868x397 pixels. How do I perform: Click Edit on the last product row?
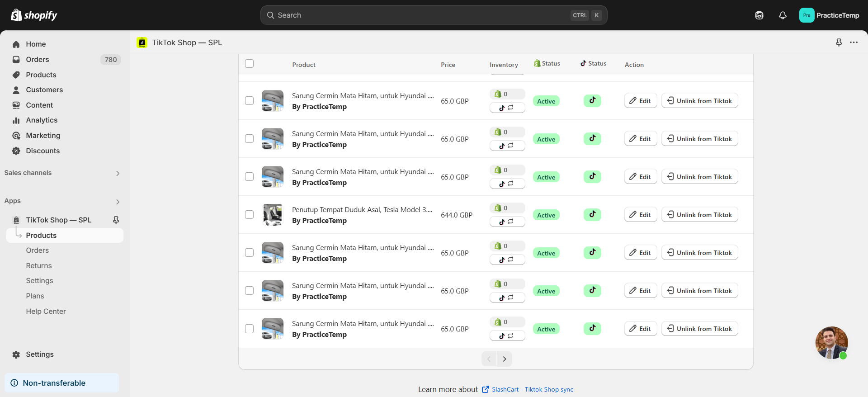(x=641, y=329)
